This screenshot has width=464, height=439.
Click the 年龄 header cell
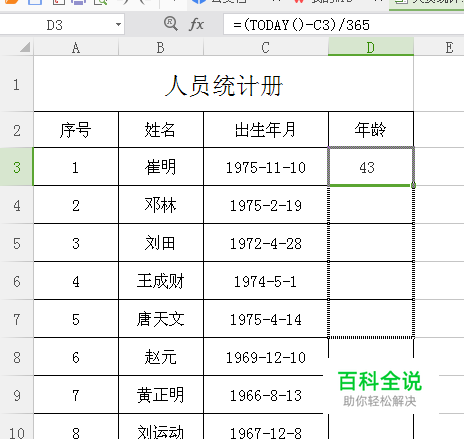[x=371, y=130]
